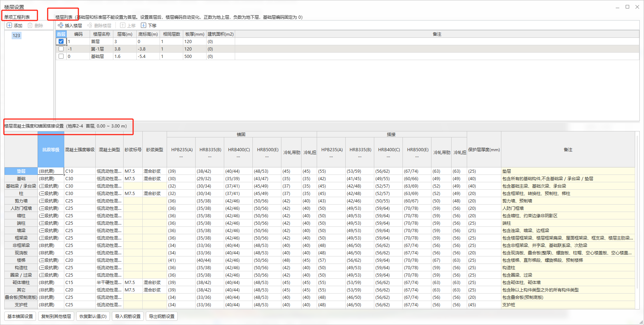The width and height of the screenshot is (644, 325).
Task: Click 砂浆类型 cell 混合砂浆 in 柱 row
Action: coord(155,193)
